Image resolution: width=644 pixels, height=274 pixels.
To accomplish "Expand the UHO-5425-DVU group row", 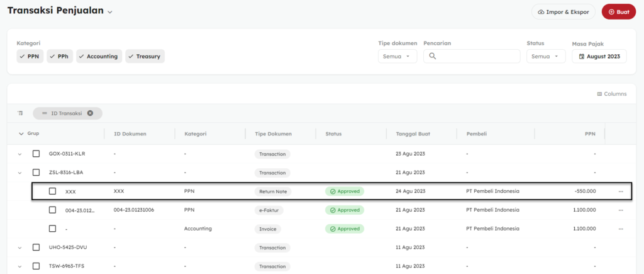I will 19,248.
